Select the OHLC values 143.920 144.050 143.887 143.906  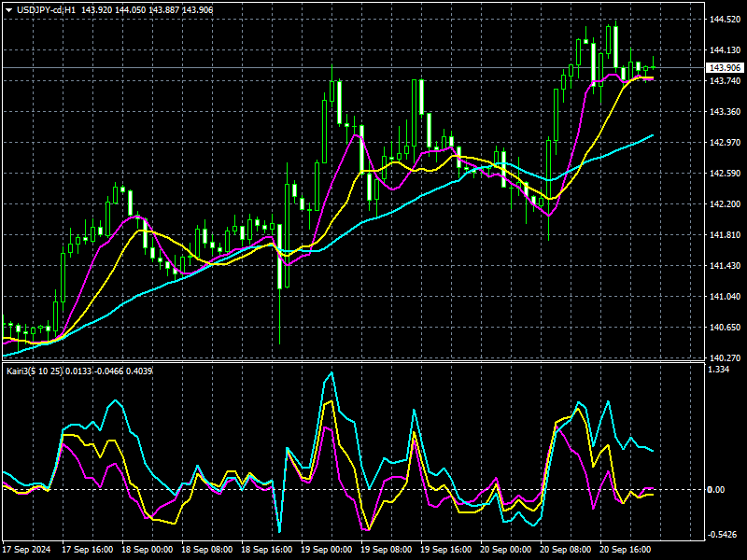[148, 10]
